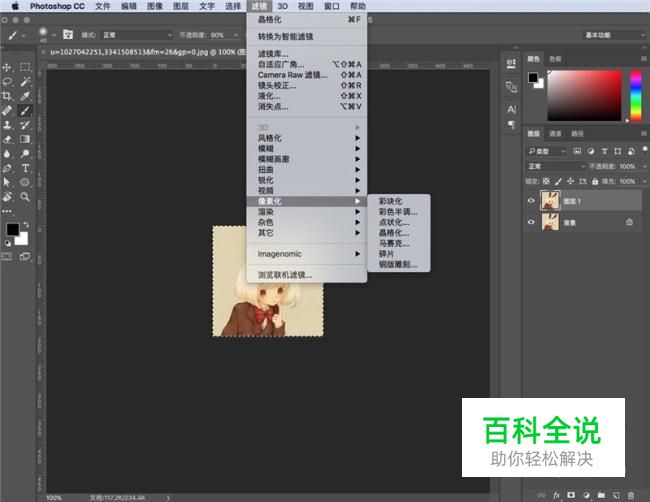Create new layer icon in Layers panel
This screenshot has width=650, height=502.
[616, 495]
